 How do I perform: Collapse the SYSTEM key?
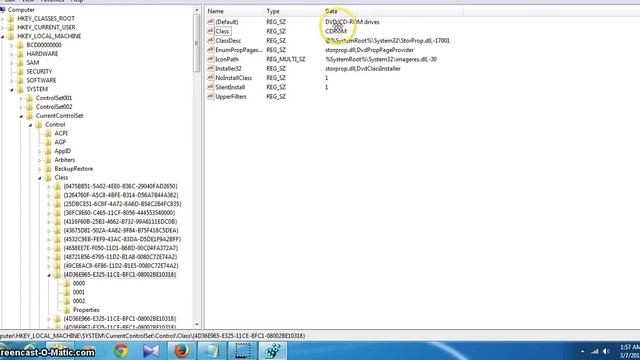12,89
